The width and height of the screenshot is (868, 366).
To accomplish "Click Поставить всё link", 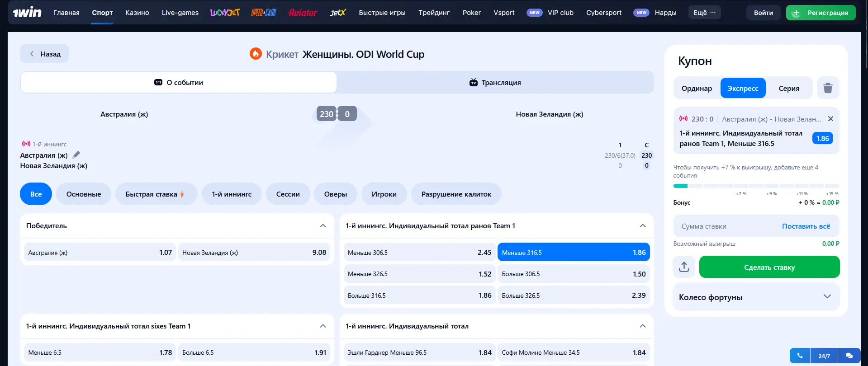I will 806,226.
